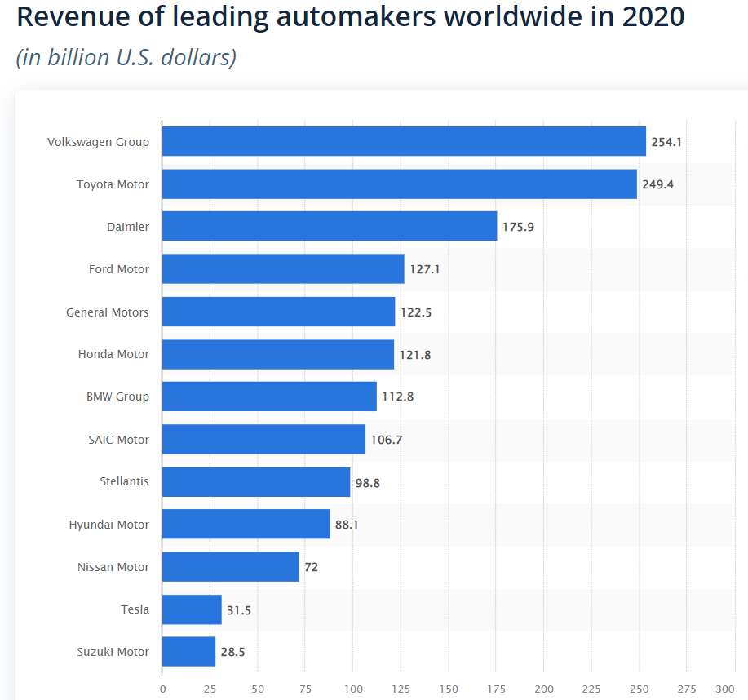Click the Volkswagen Group revenue bar
The image size is (748, 700).
[x=404, y=141]
